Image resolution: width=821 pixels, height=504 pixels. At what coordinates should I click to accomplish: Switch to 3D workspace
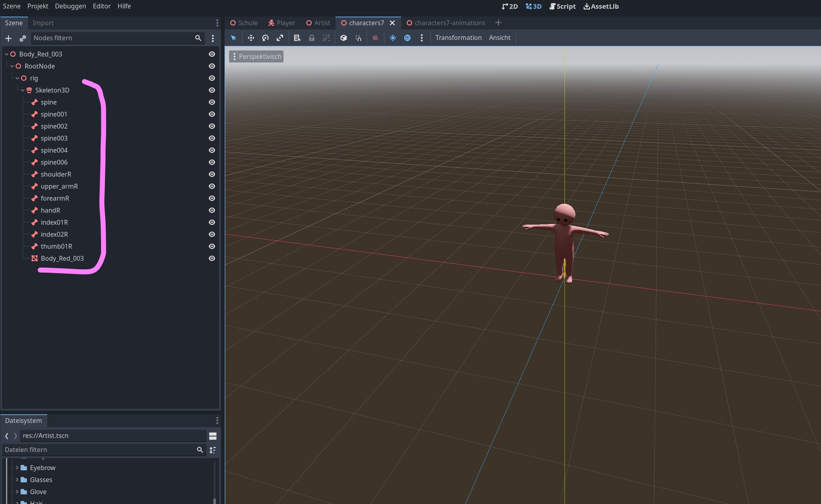(533, 6)
